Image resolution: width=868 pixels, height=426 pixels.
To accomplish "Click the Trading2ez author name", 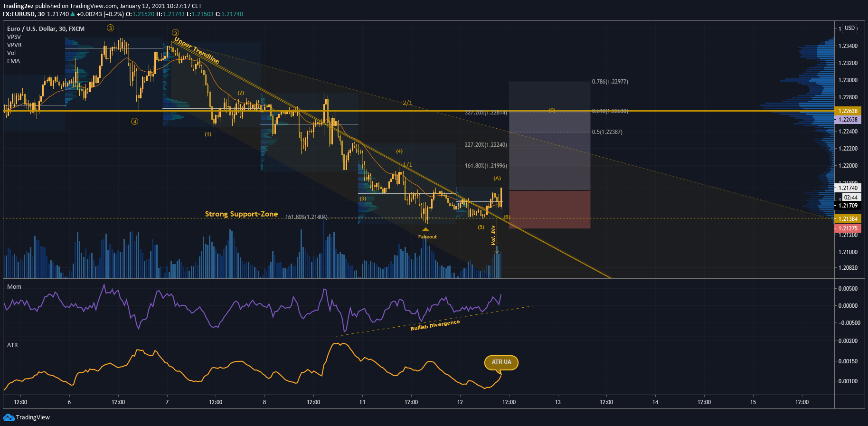I will coord(18,6).
